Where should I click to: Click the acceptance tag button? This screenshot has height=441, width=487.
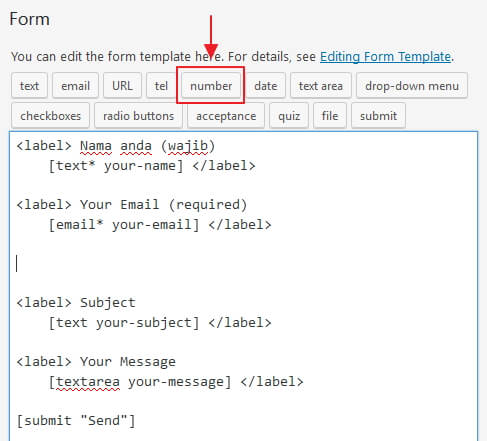226,116
